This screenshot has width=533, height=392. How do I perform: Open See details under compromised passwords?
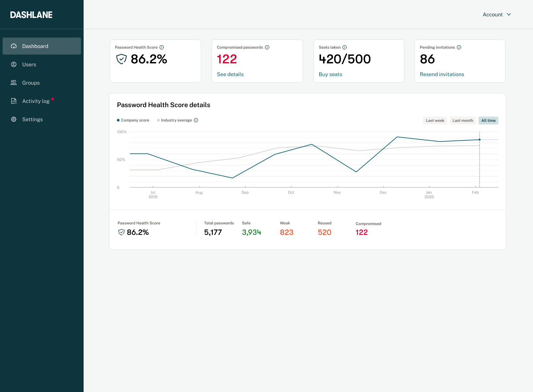pos(230,74)
